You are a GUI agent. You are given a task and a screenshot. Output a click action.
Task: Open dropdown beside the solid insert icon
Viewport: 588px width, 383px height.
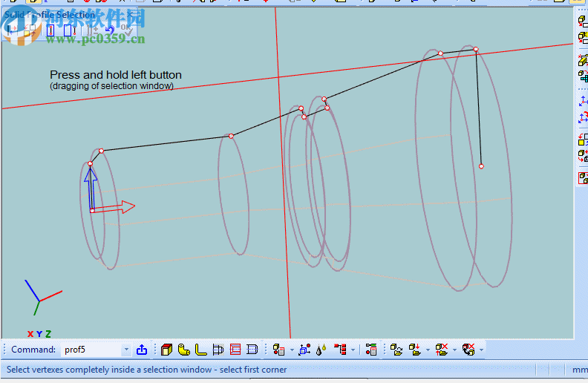[x=428, y=350]
